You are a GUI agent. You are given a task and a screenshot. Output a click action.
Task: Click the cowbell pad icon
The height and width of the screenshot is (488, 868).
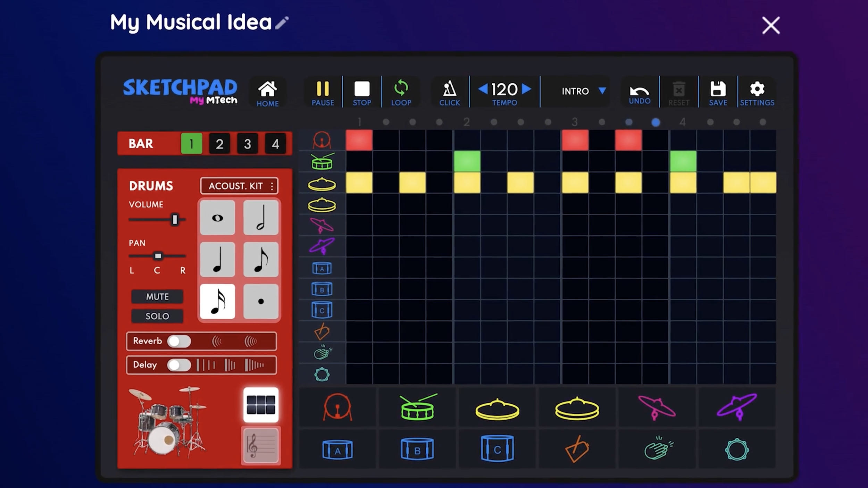tap(577, 449)
